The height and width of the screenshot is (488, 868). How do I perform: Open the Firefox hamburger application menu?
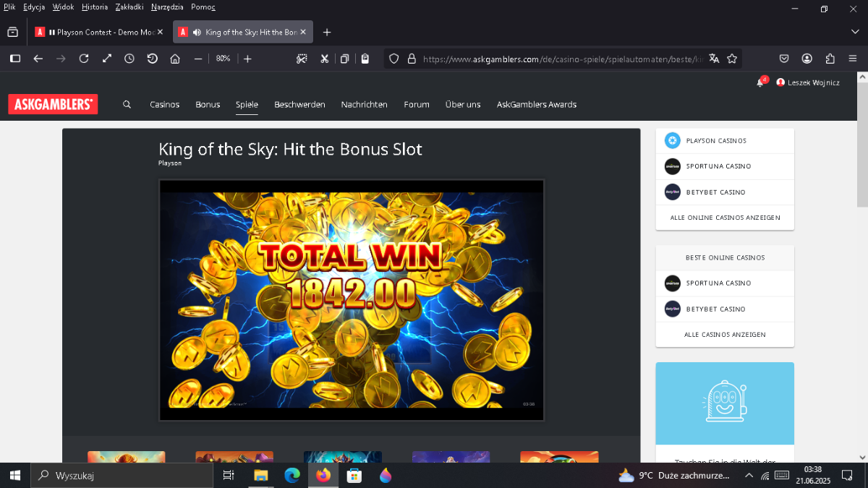point(853,59)
